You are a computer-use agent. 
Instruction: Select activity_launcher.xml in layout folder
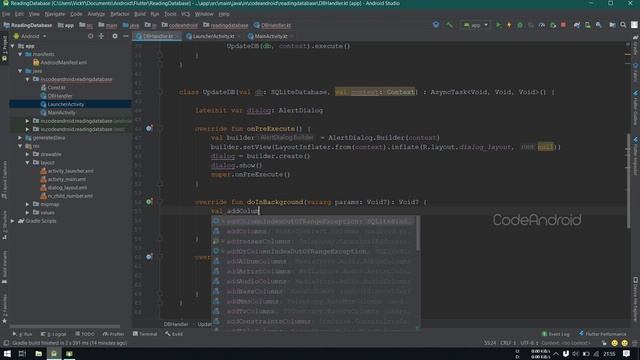pos(70,171)
